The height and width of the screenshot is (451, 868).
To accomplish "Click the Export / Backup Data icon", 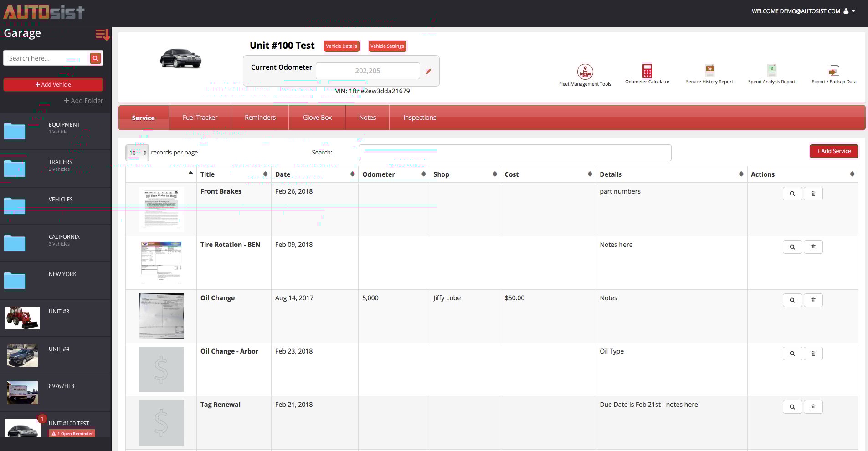I will coord(834,71).
